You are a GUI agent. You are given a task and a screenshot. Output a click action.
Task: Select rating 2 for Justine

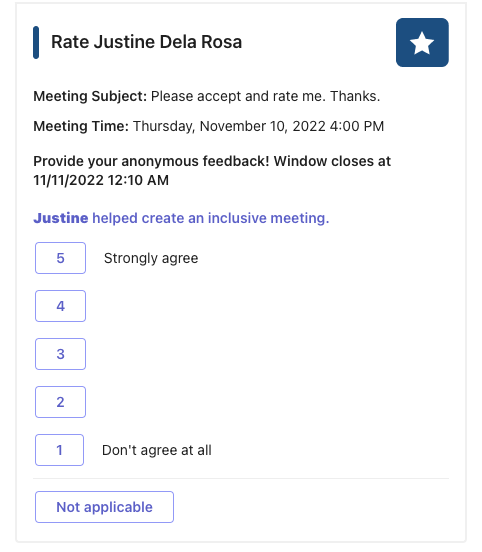[60, 402]
